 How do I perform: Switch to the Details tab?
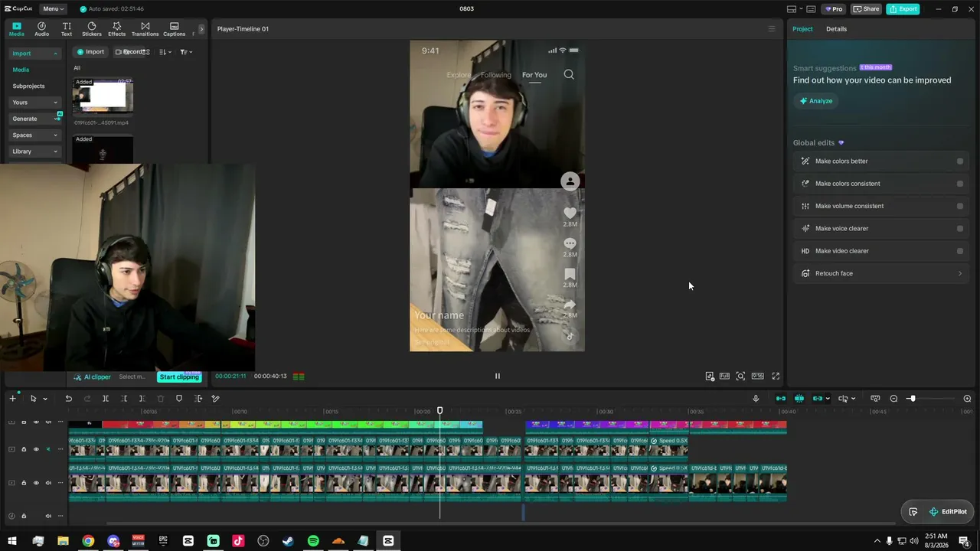[x=836, y=29]
